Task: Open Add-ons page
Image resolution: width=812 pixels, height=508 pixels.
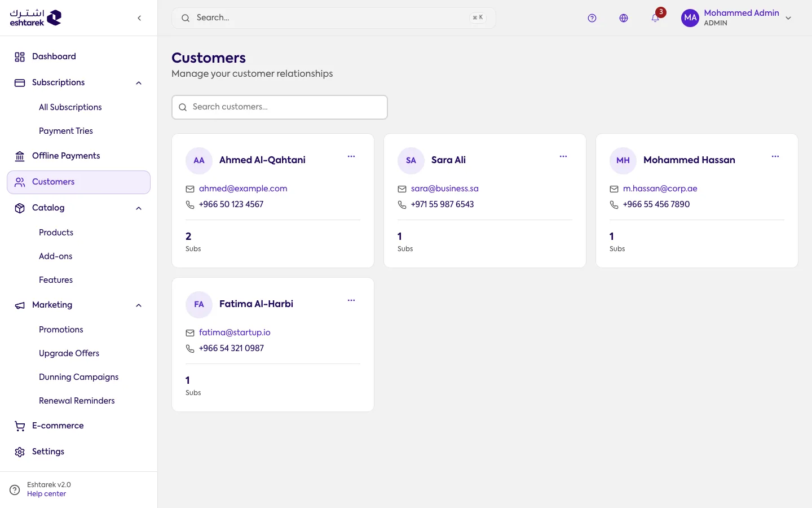Action: tap(55, 256)
